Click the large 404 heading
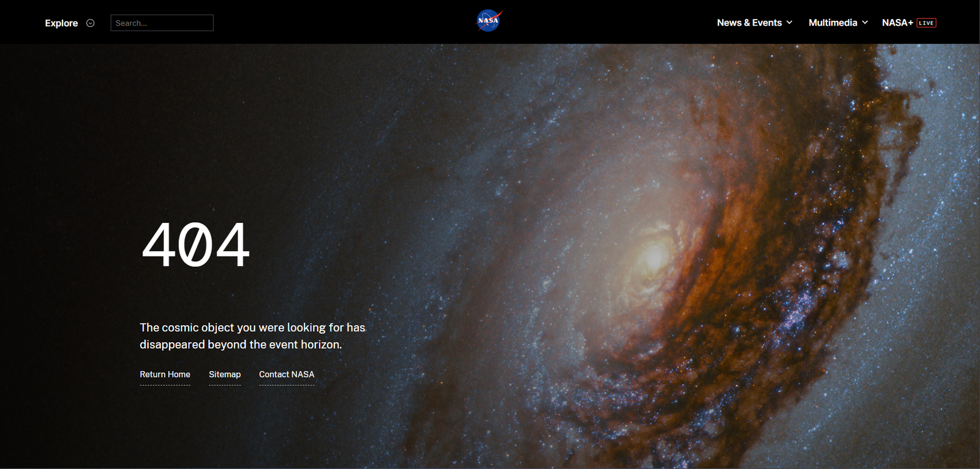This screenshot has width=980, height=469. 195,245
